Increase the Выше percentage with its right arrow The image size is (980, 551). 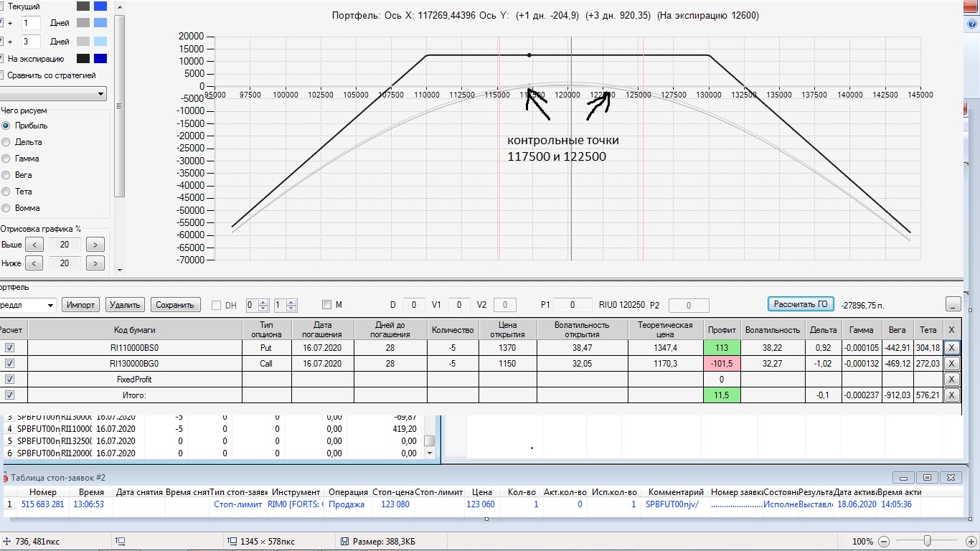point(95,245)
